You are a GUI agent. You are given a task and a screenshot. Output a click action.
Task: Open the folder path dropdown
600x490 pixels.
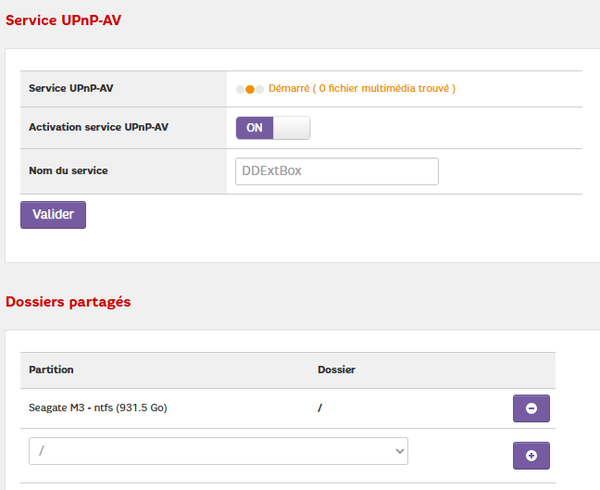click(218, 451)
